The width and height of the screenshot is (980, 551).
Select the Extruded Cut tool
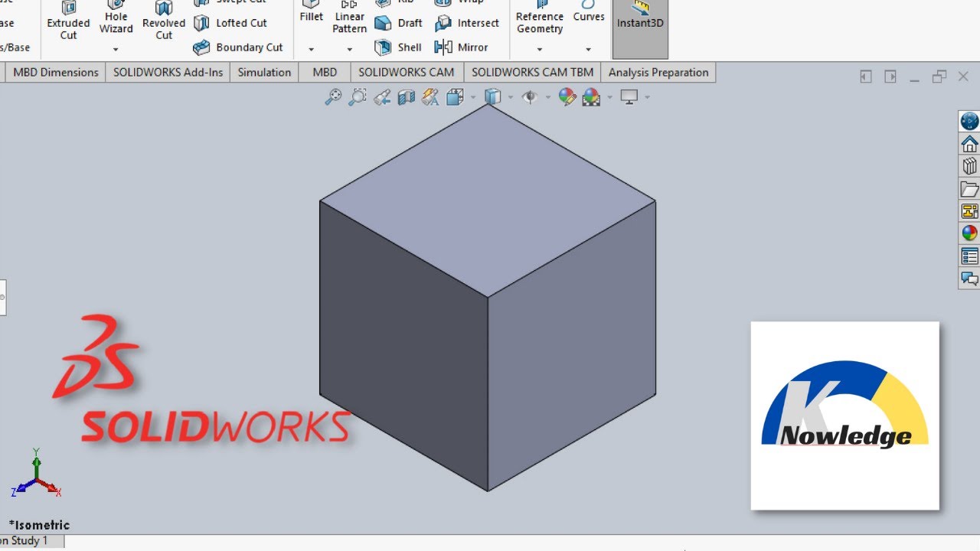coord(68,21)
